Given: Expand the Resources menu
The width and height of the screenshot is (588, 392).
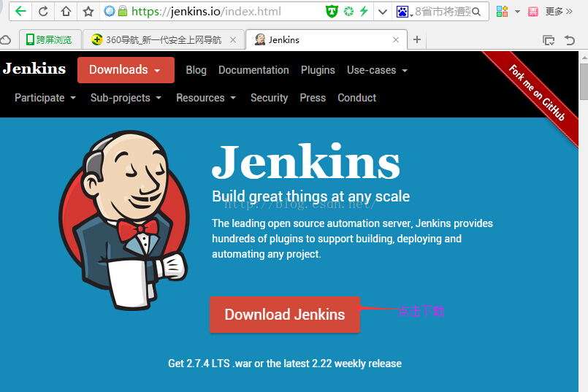Looking at the screenshot, I should coord(206,98).
